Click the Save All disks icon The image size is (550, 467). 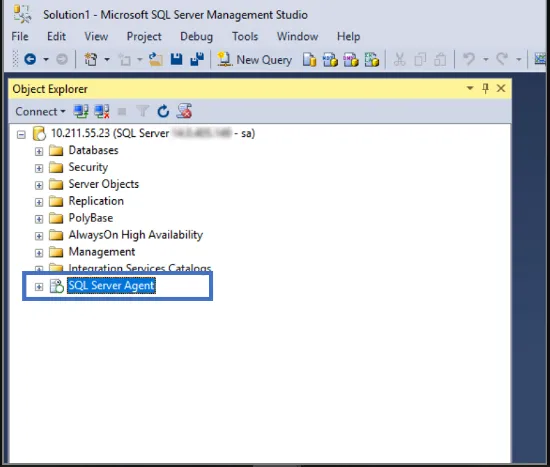pos(197,59)
